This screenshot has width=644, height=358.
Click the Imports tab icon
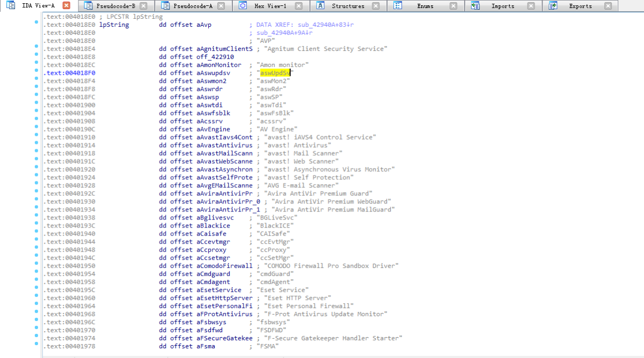click(475, 6)
